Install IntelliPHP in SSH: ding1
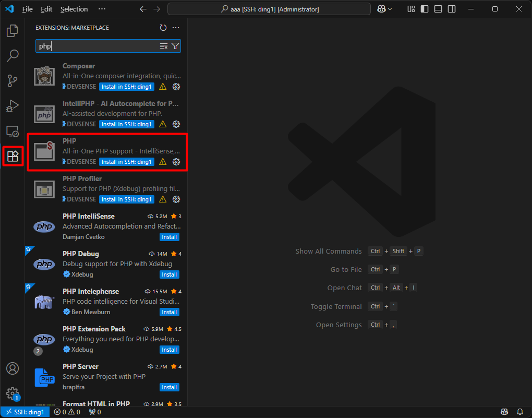The image size is (532, 418). (127, 124)
